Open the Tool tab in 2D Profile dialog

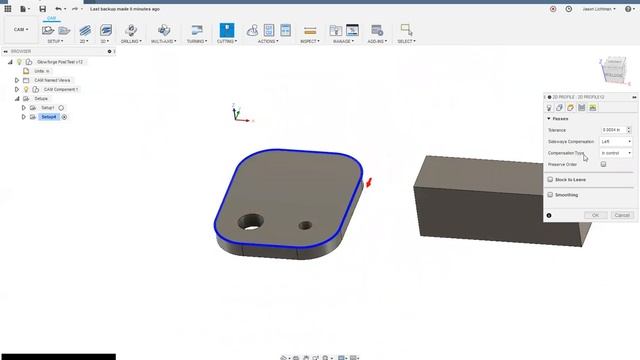[x=549, y=108]
